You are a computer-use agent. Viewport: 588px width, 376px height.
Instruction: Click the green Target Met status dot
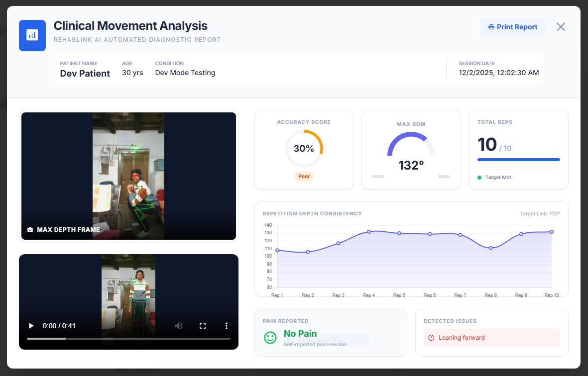click(x=479, y=178)
